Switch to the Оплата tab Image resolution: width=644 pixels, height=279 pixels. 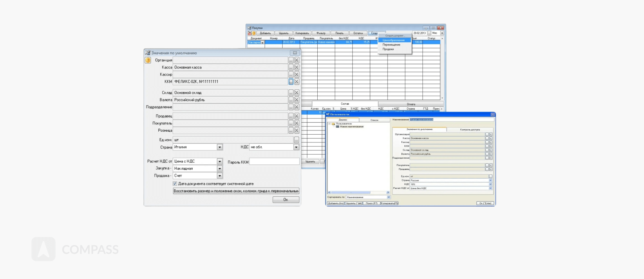tap(411, 104)
